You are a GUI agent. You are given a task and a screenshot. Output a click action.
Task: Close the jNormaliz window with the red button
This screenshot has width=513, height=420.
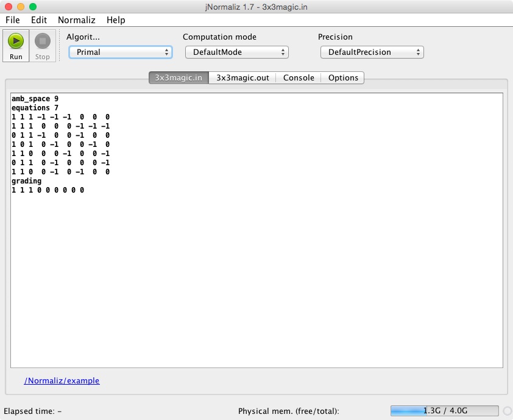click(x=9, y=7)
